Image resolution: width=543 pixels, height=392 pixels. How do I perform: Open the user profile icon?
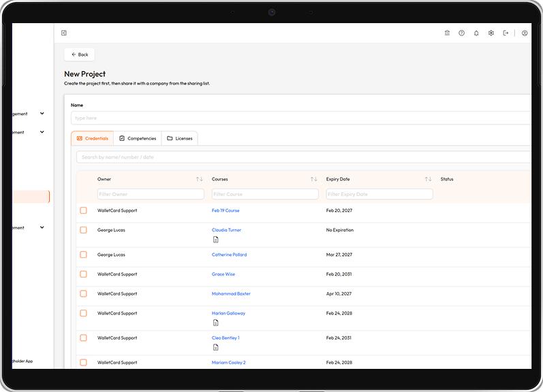click(x=525, y=33)
